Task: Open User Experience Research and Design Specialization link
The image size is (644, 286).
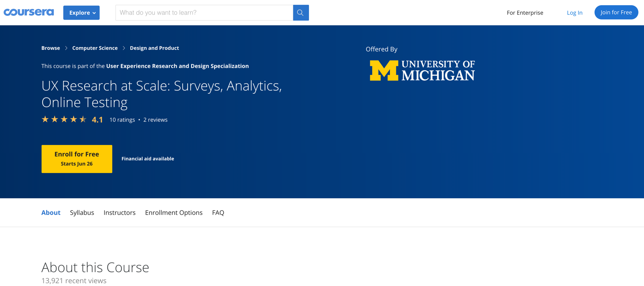Action: [x=177, y=66]
